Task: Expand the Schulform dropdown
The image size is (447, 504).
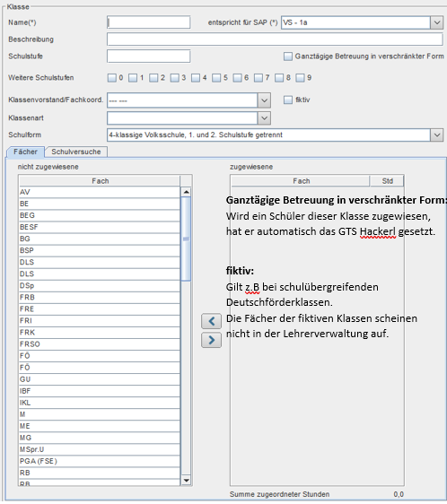Action: 437,135
